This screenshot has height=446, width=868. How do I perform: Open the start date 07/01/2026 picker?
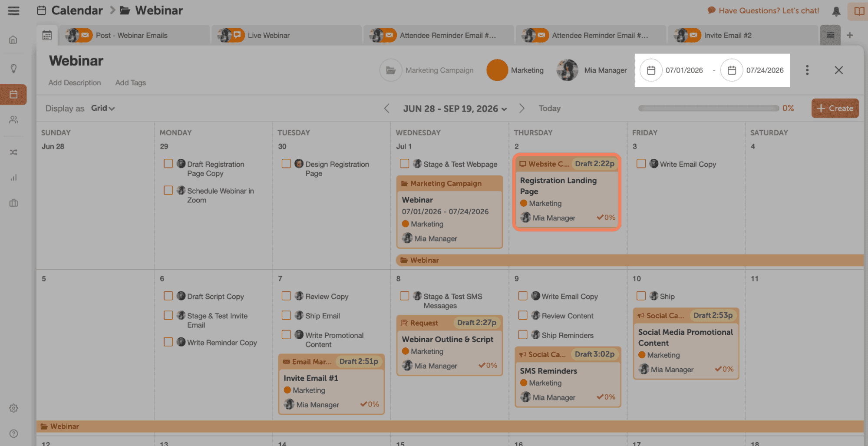coord(651,70)
